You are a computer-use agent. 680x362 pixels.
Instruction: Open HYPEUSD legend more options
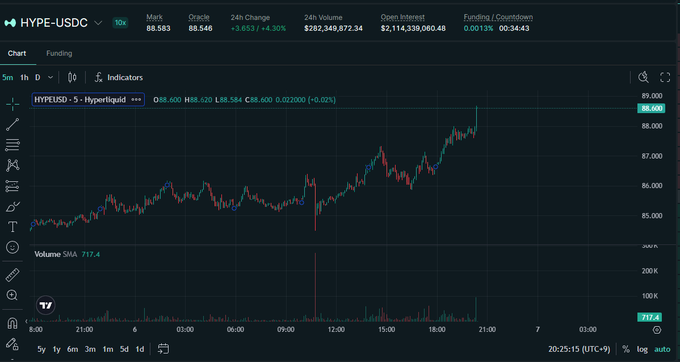tap(136, 100)
